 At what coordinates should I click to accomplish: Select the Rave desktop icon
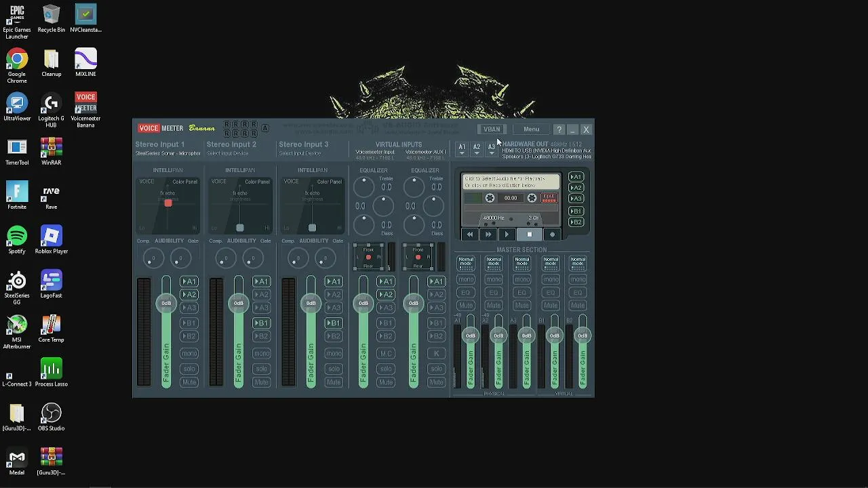click(52, 196)
